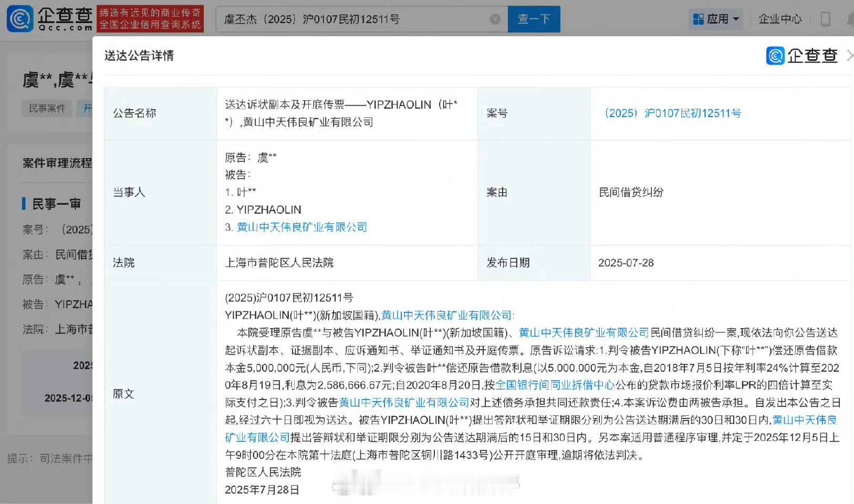This screenshot has width=854, height=504.
Task: Click plaintiff entry 原告: 虞**
Action: coord(251,157)
